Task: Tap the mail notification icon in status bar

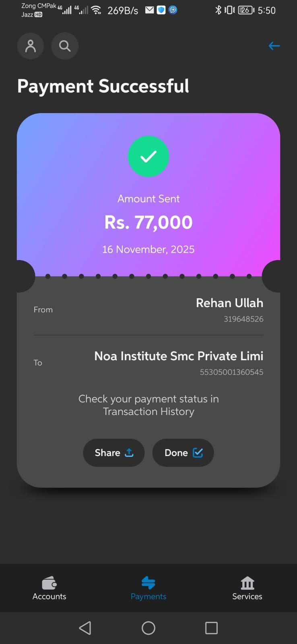Action: click(150, 10)
